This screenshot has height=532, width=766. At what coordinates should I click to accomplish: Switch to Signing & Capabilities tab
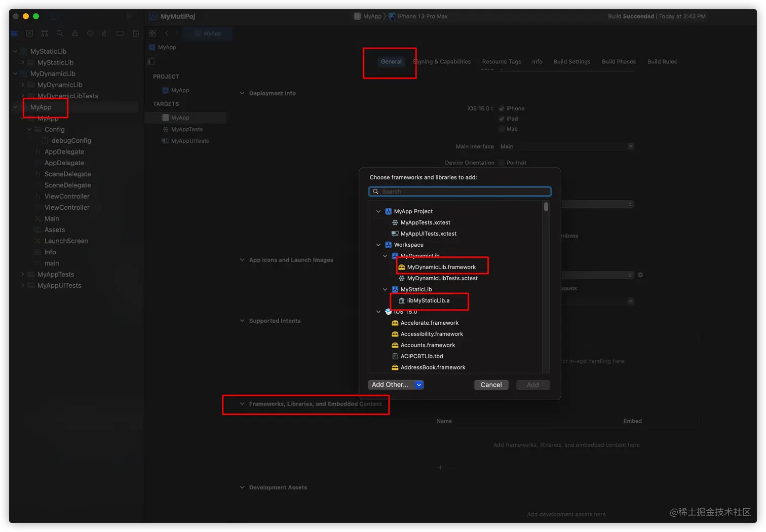coord(442,62)
